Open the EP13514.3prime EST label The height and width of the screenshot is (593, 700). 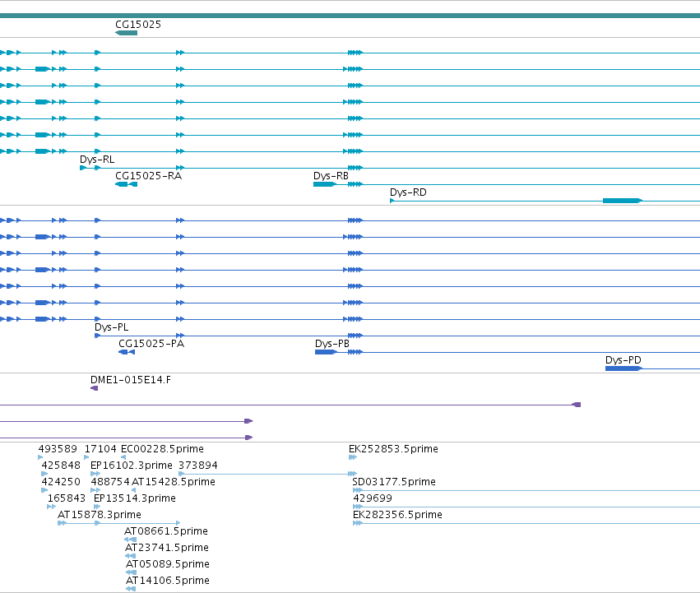click(134, 498)
